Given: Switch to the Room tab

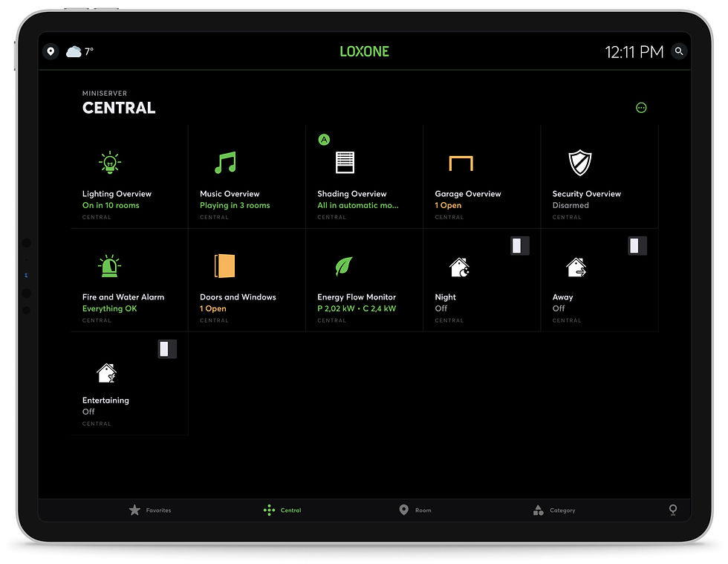Looking at the screenshot, I should [x=415, y=510].
